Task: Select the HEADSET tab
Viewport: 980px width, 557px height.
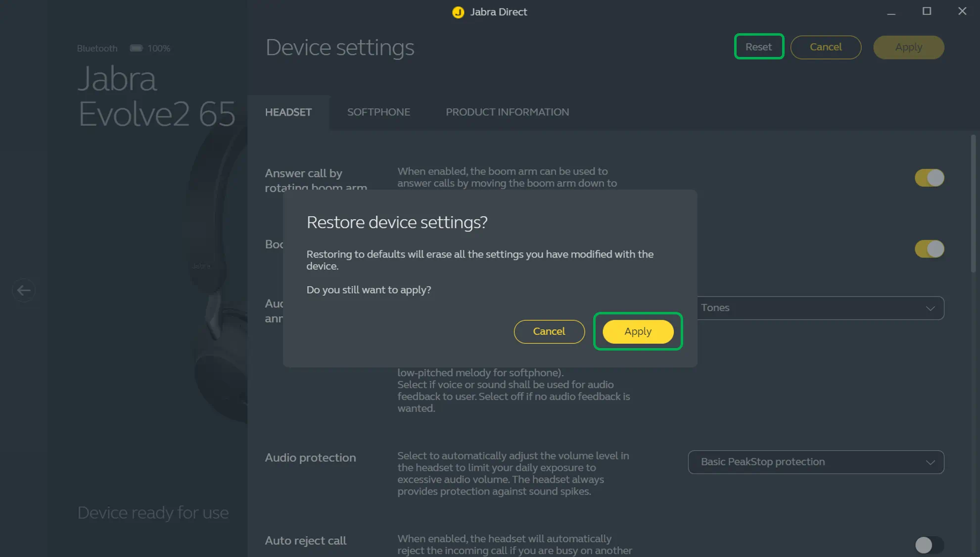Action: (x=288, y=112)
